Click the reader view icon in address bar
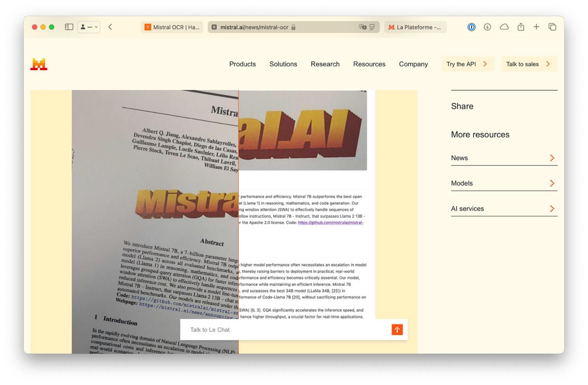Viewport: 588px width, 385px height. (x=372, y=27)
